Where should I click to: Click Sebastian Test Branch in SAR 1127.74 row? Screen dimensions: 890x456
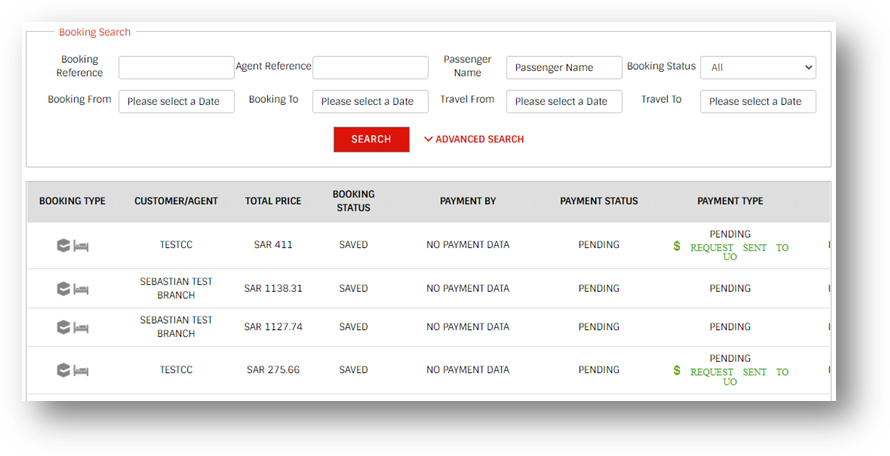[176, 327]
